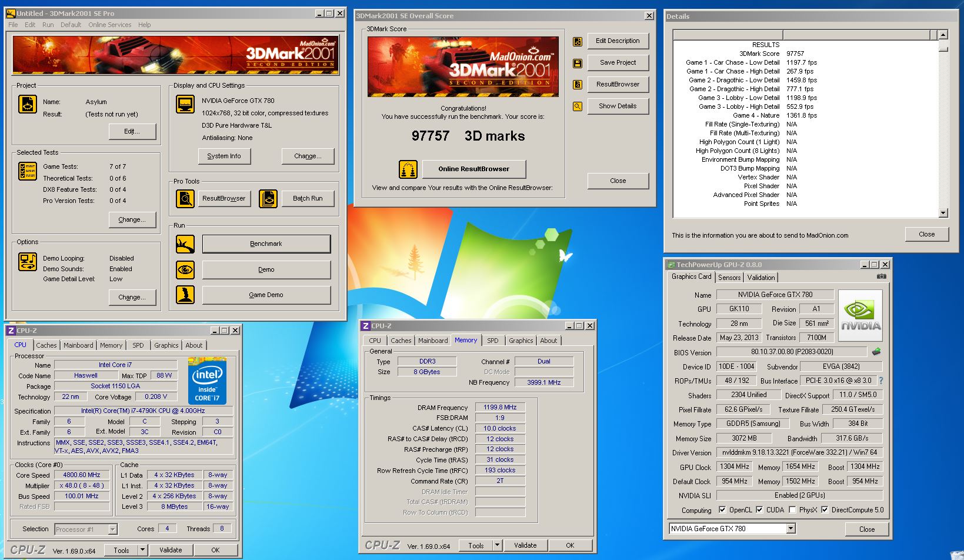Viewport: 964px width, 560px height.
Task: Open the Default menu in 3DMark2001
Action: pos(71,25)
